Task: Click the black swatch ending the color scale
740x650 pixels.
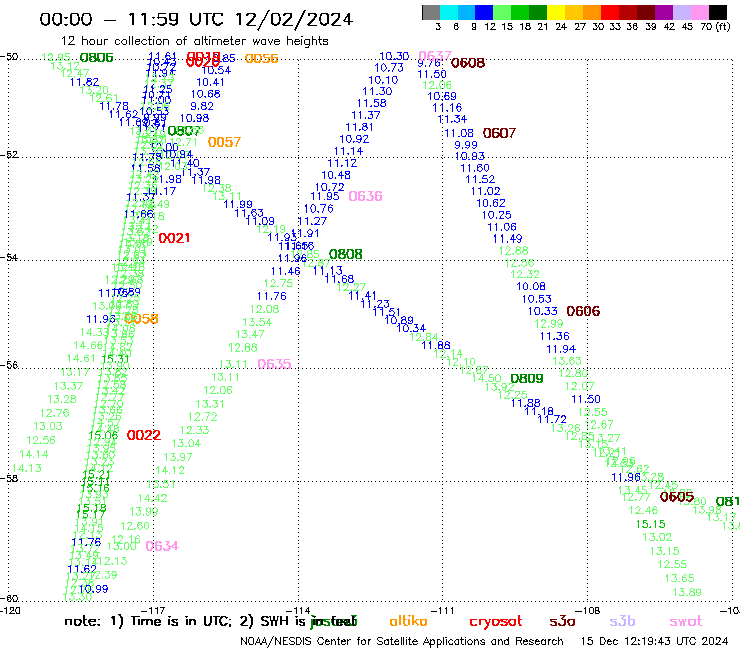Action: 718,12
